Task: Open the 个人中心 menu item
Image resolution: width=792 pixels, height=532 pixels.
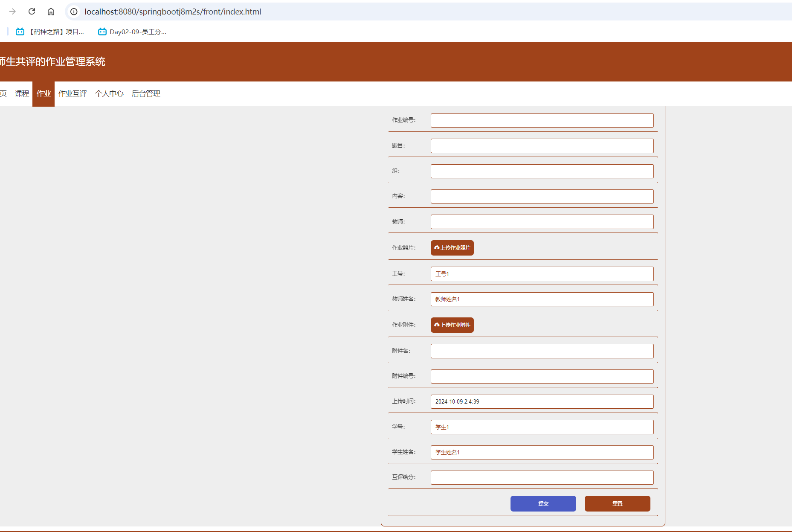Action: click(109, 93)
